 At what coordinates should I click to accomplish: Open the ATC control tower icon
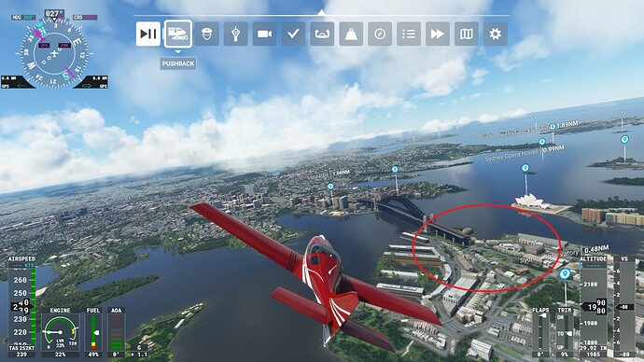tap(236, 34)
